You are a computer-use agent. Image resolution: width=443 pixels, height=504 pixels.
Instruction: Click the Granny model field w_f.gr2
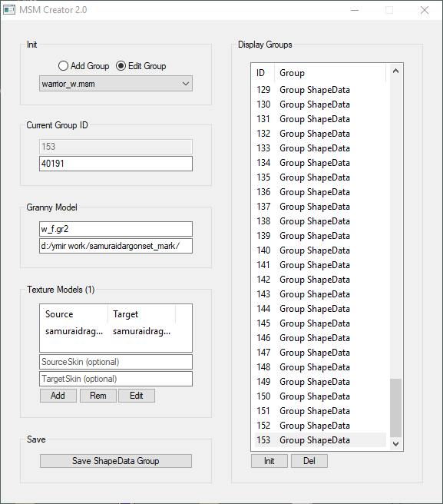pyautogui.click(x=116, y=229)
